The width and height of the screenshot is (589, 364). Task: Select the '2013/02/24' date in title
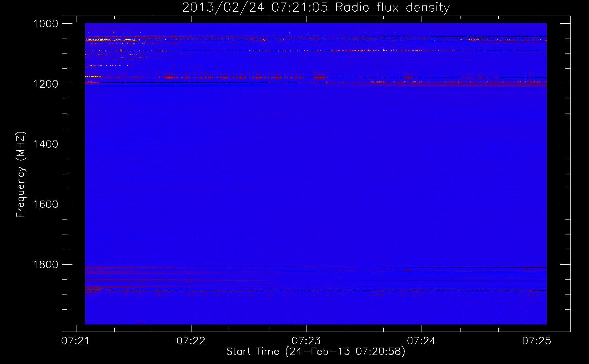223,8
